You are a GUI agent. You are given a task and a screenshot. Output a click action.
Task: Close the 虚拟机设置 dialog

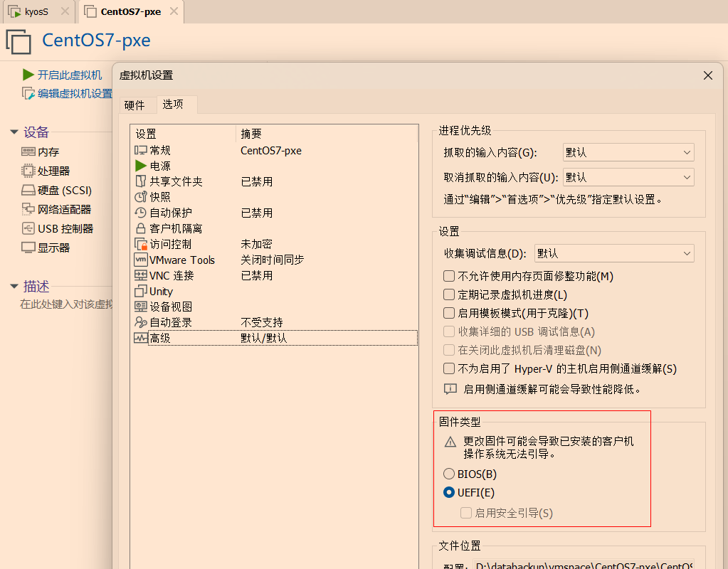(708, 75)
